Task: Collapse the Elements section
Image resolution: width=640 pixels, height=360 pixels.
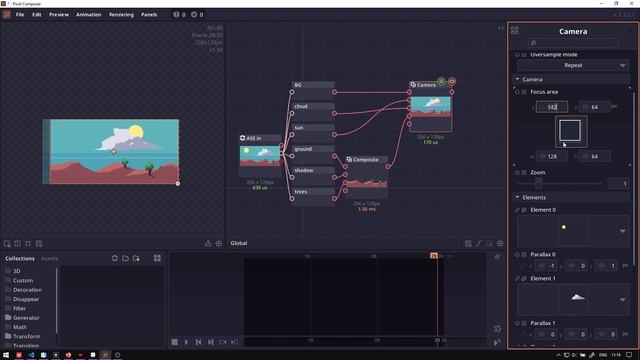Action: [x=572, y=197]
